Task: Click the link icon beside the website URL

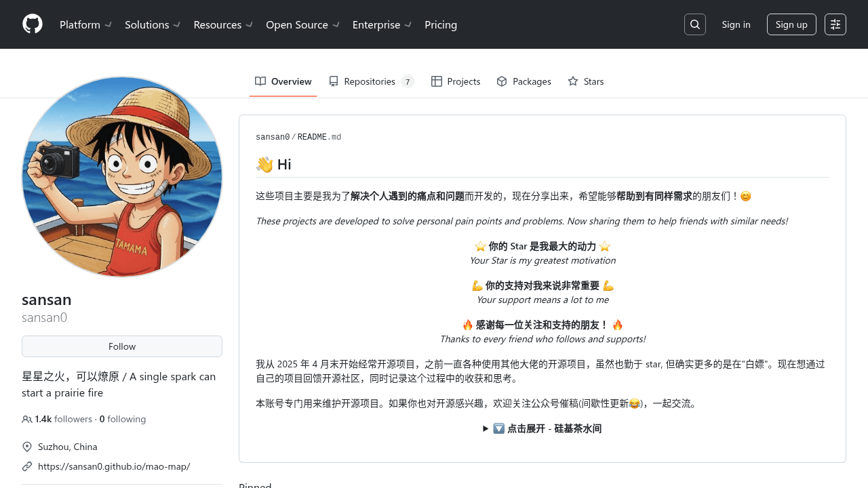Action: coord(27,466)
